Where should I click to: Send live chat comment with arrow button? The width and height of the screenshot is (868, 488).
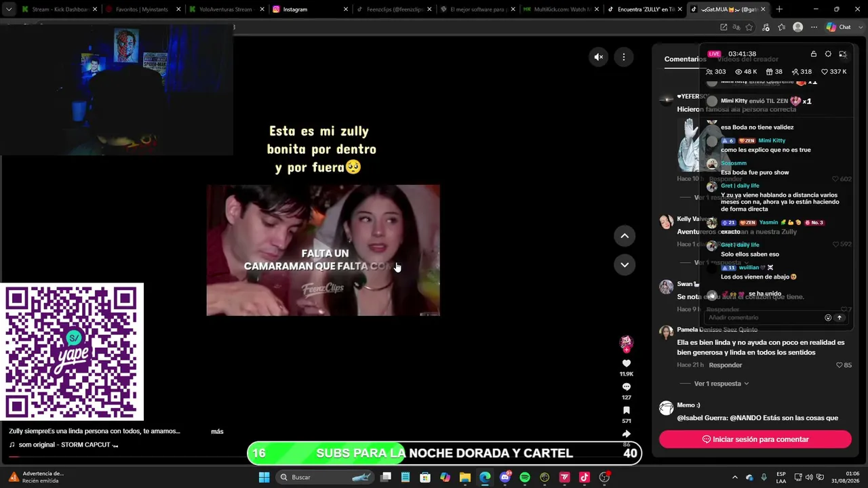tap(839, 317)
